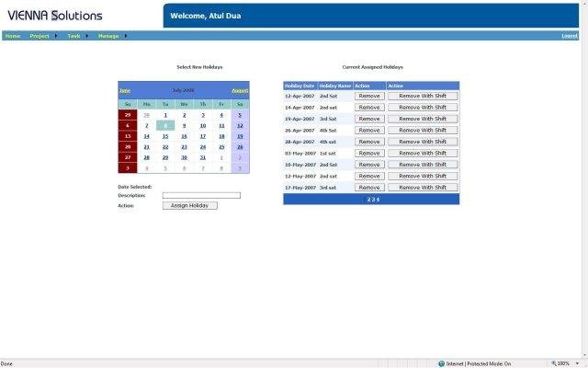The width and height of the screenshot is (588, 368).
Task: Click Remove With Shift for 12-May-2007
Action: pos(423,176)
